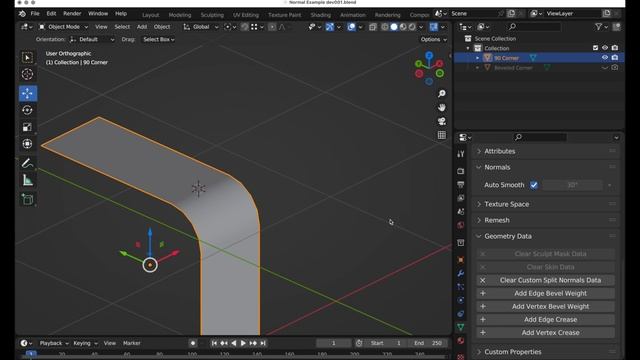Choose the Scale tool

tap(27, 127)
